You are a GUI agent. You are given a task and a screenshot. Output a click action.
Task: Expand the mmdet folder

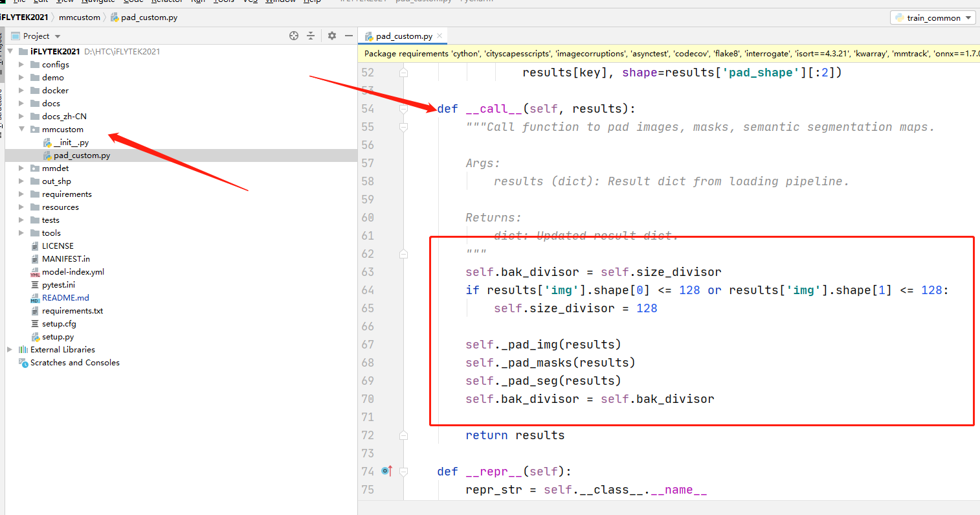coord(21,168)
